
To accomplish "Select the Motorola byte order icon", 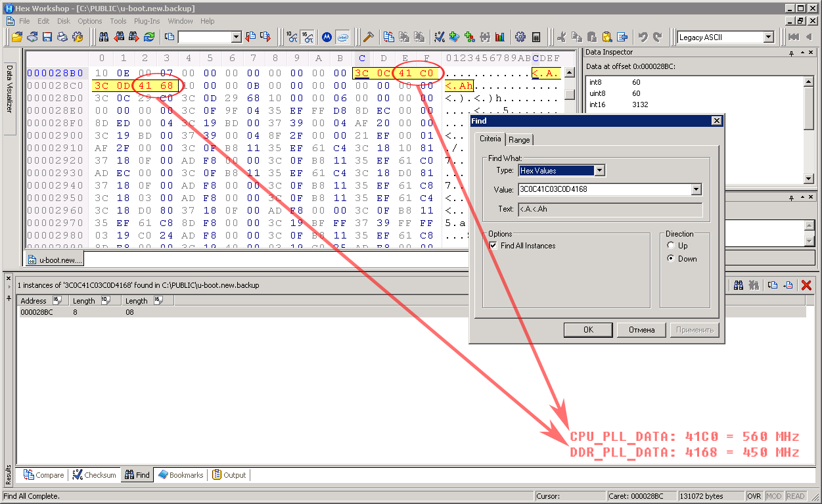I will point(327,37).
